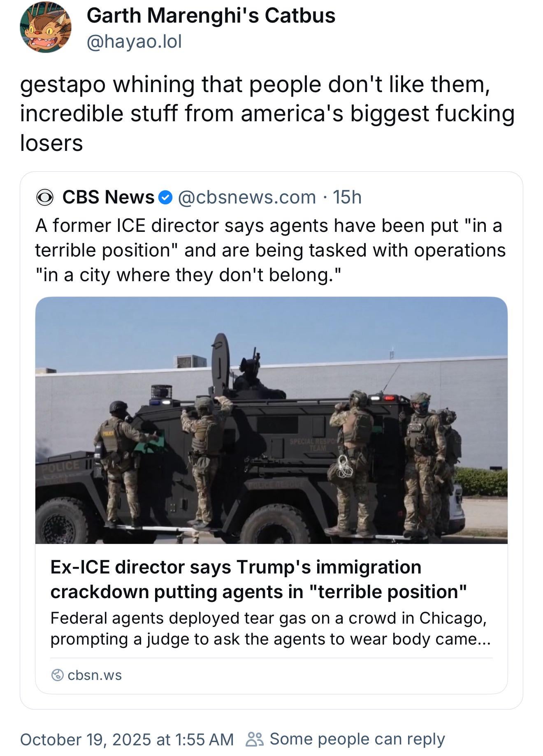Open the CBS News account name

pos(108,197)
